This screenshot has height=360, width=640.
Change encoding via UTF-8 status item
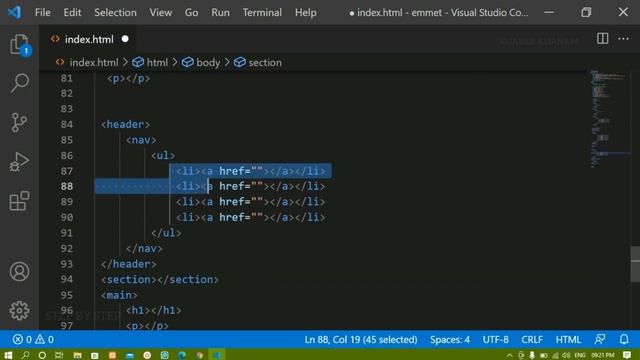point(496,340)
